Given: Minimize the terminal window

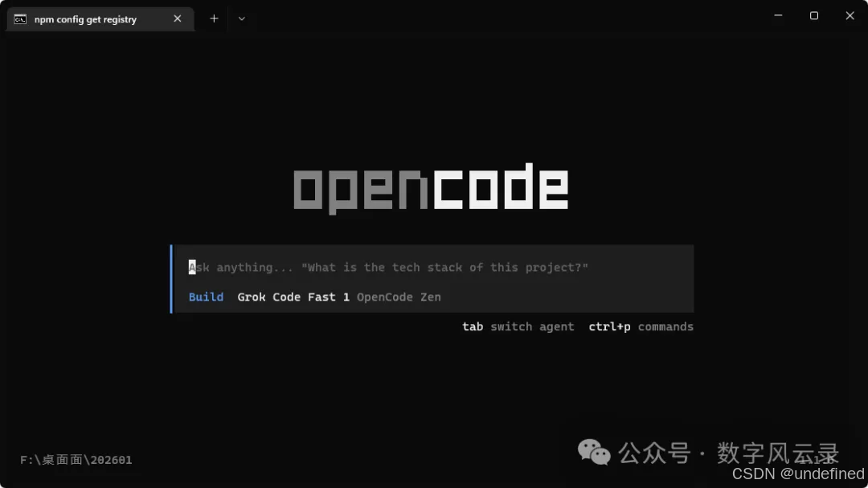Looking at the screenshot, I should click(778, 15).
